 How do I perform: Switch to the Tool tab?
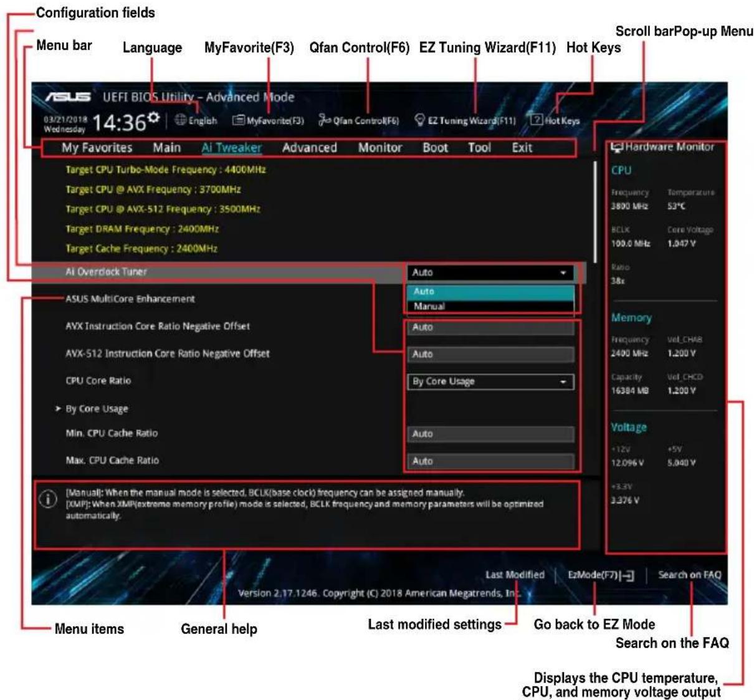[x=479, y=148]
